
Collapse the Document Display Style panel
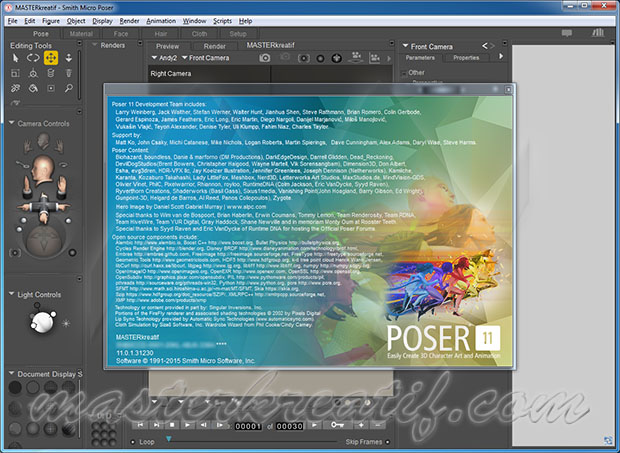(x=11, y=373)
